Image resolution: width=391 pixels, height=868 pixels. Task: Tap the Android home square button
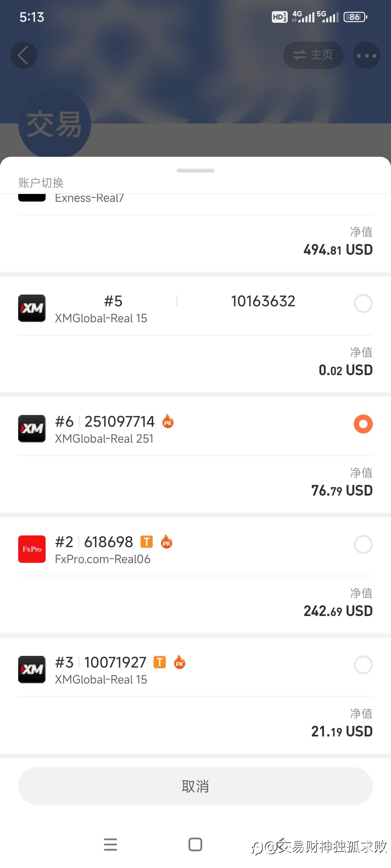pyautogui.click(x=195, y=844)
